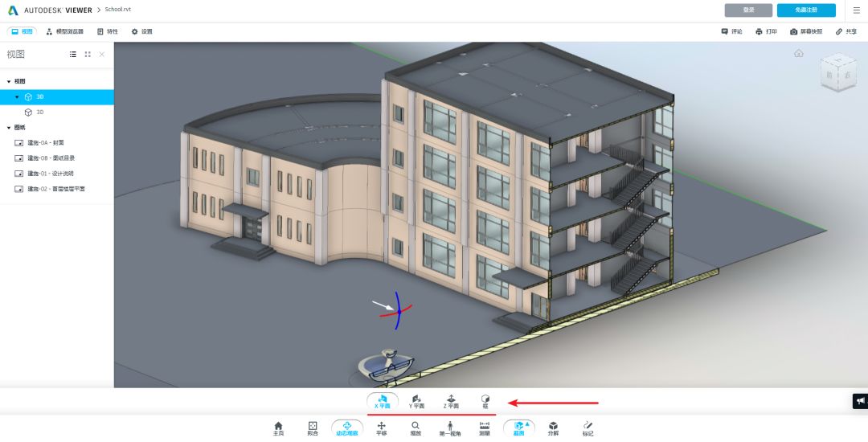This screenshot has width=868, height=442.
Task: Click the gray Sign in (登录) button
Action: (x=748, y=10)
